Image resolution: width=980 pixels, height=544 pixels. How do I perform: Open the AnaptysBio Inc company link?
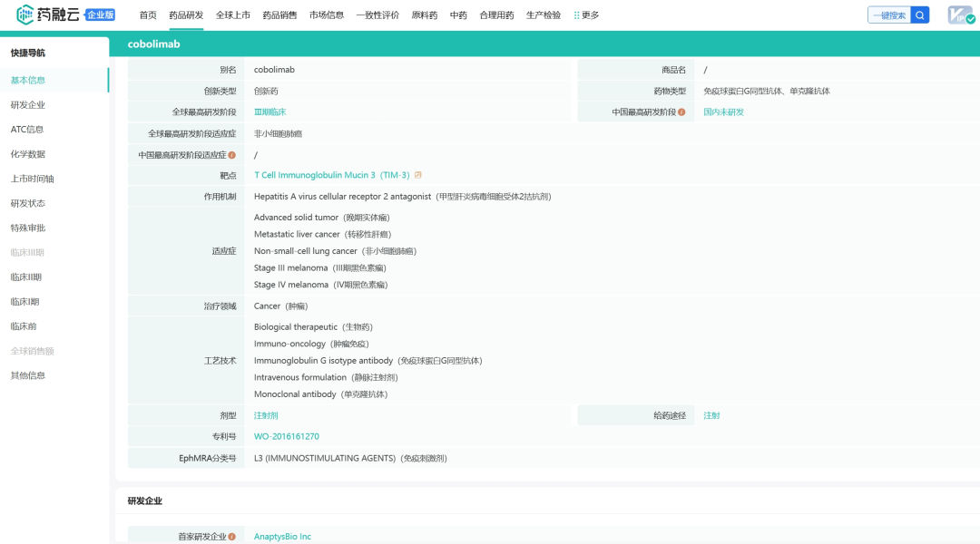click(282, 537)
